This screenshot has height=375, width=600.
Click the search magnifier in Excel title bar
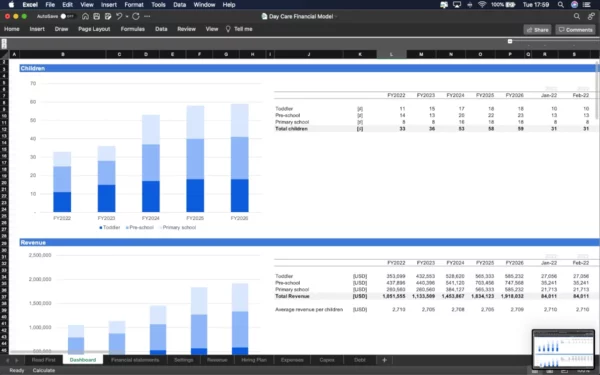(x=577, y=16)
